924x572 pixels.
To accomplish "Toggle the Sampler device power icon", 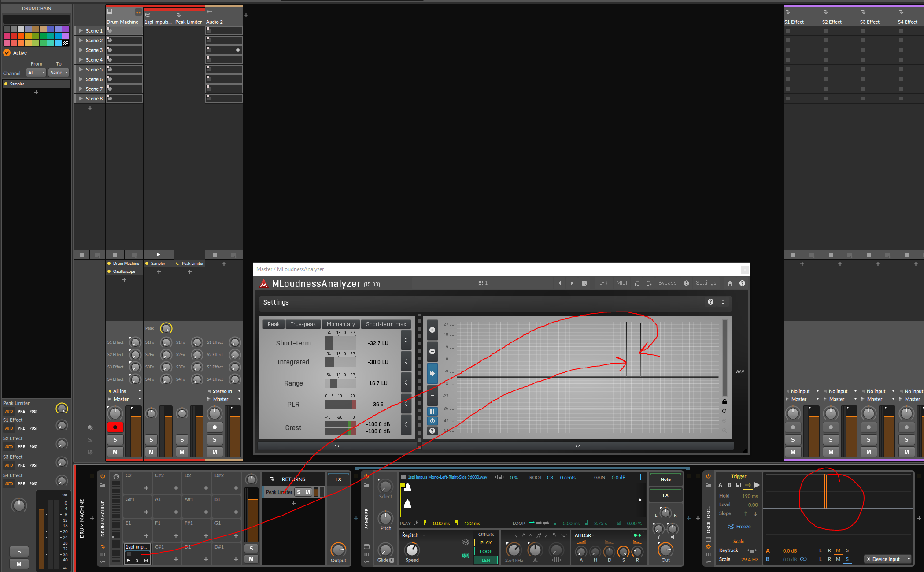I will tap(366, 476).
